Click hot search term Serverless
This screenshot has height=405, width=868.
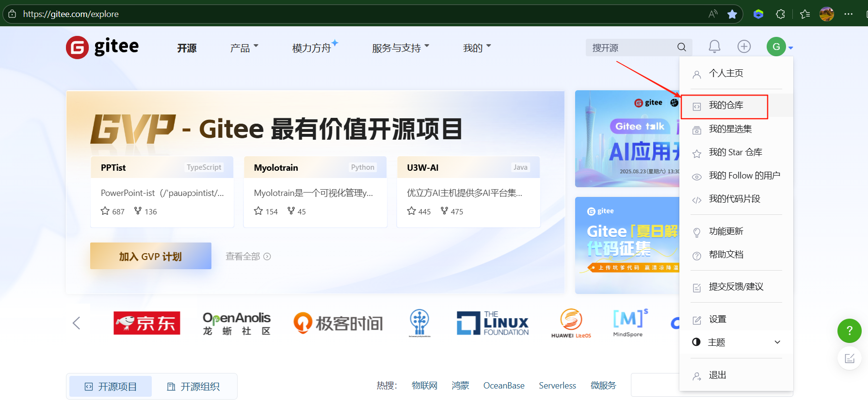[x=557, y=386]
